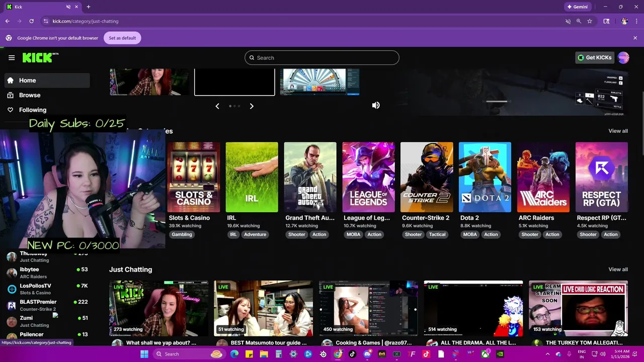
Task: Open ibbytee channel in sidebar
Action: click(x=47, y=273)
